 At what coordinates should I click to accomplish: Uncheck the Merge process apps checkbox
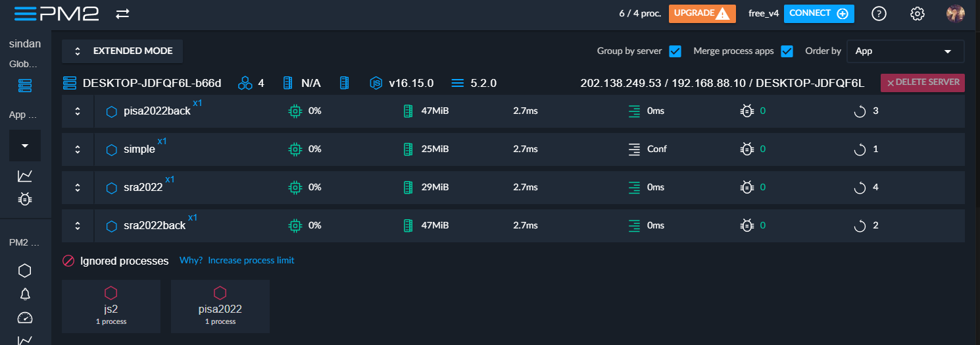pos(787,51)
